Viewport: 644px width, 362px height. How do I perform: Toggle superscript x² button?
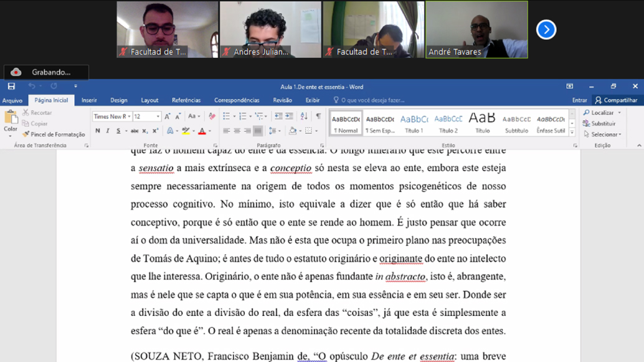click(155, 131)
